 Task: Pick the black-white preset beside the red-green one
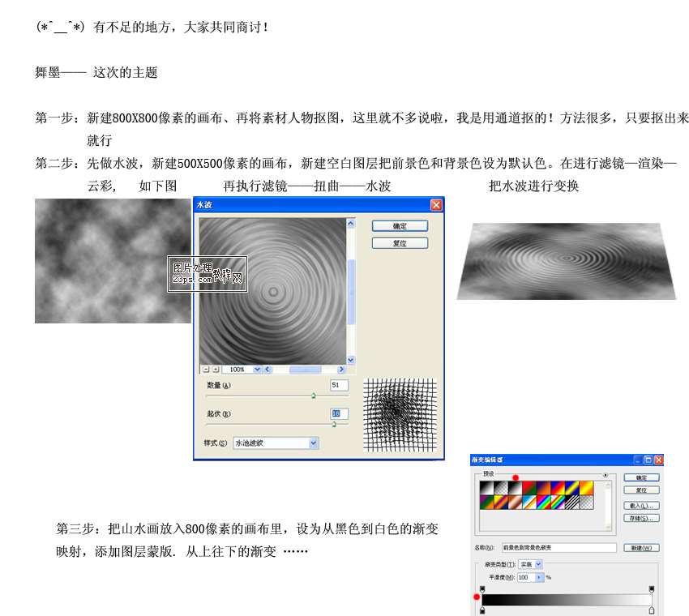point(516,488)
